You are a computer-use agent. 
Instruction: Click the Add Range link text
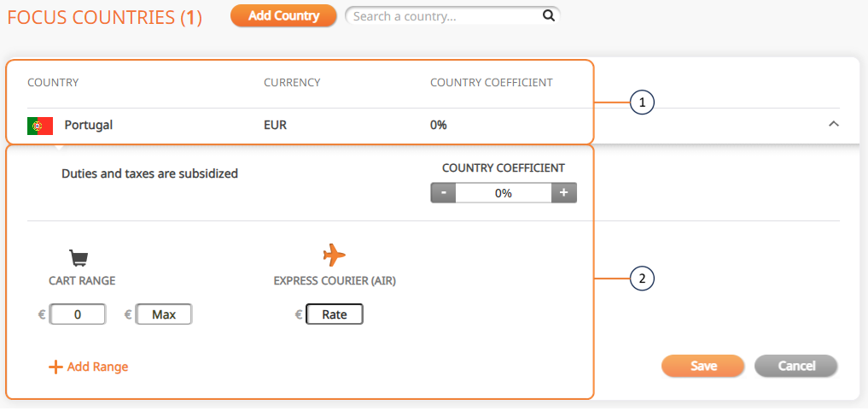97,367
